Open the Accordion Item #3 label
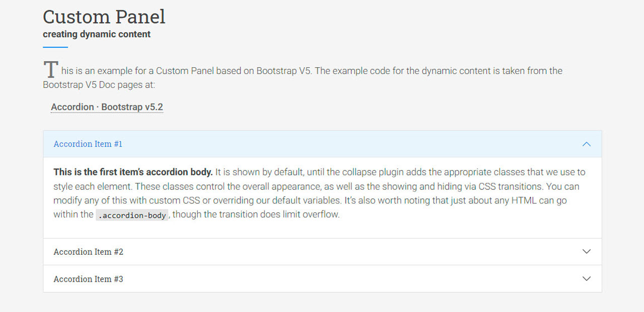The image size is (644, 312). pyautogui.click(x=89, y=279)
